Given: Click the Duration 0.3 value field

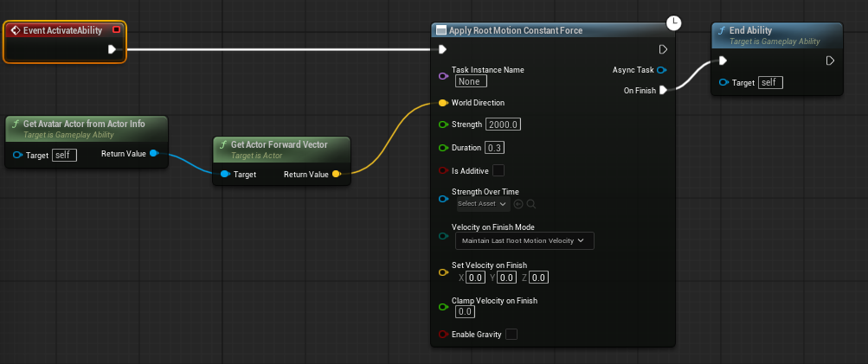Looking at the screenshot, I should point(494,148).
